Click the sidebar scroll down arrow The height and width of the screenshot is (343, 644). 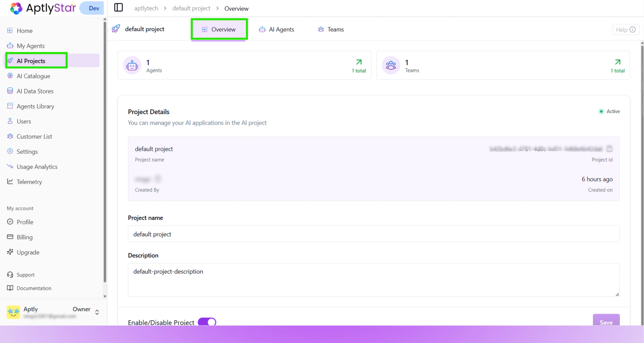(105, 296)
